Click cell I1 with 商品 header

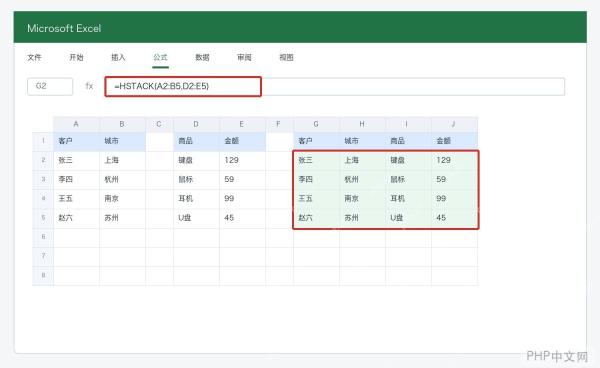(x=408, y=141)
